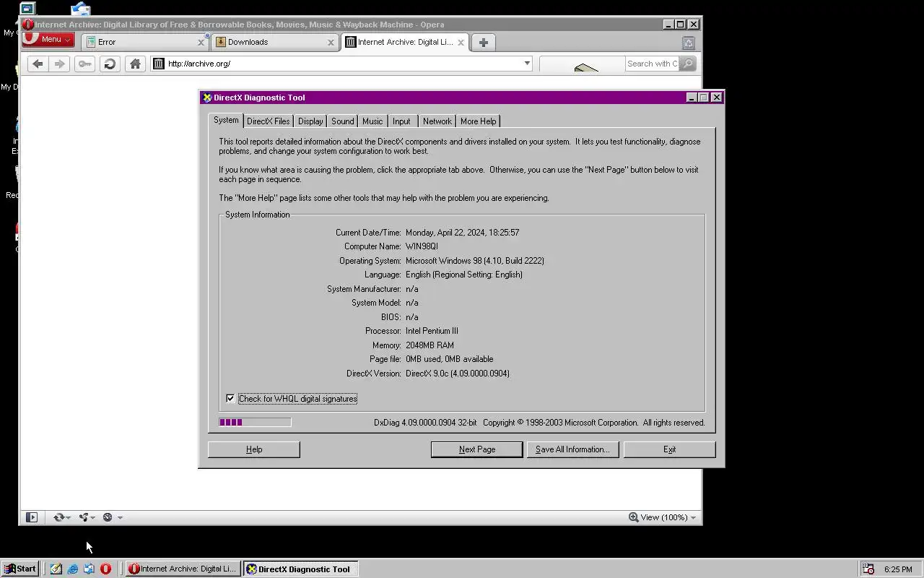The image size is (924, 578).
Task: Expand the Opera Turbo dropdown arrow
Action: [x=120, y=517]
